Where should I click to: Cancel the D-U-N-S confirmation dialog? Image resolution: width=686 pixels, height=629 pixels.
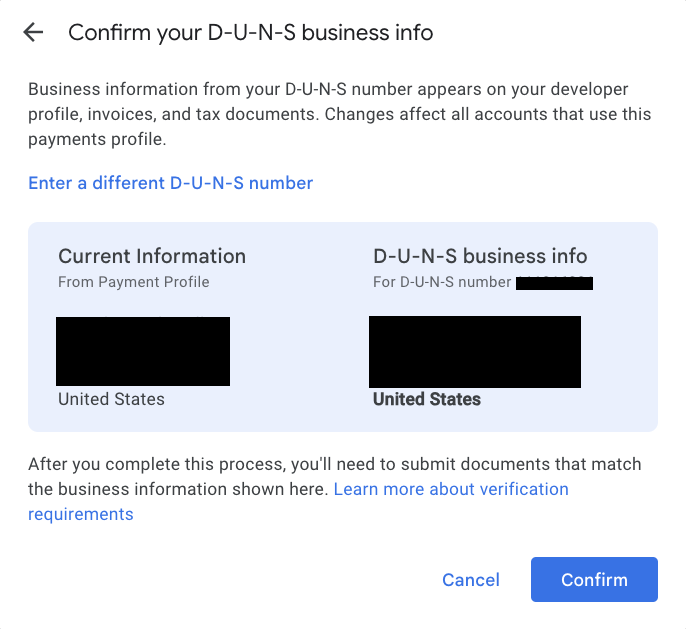coord(471,580)
